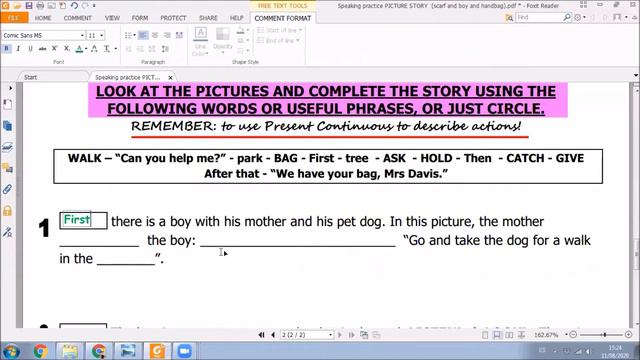Open the End of line dropdown
This screenshot has width=640, height=360.
click(x=278, y=40)
